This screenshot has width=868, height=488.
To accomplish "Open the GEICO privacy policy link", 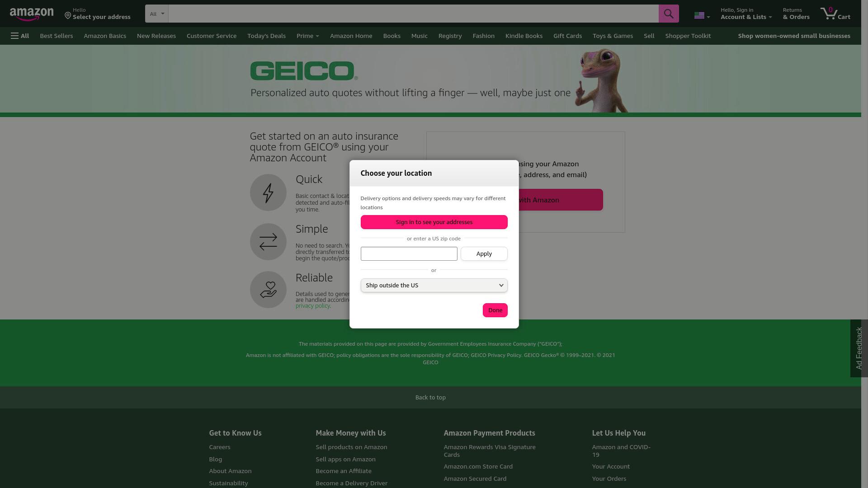I will pyautogui.click(x=312, y=306).
